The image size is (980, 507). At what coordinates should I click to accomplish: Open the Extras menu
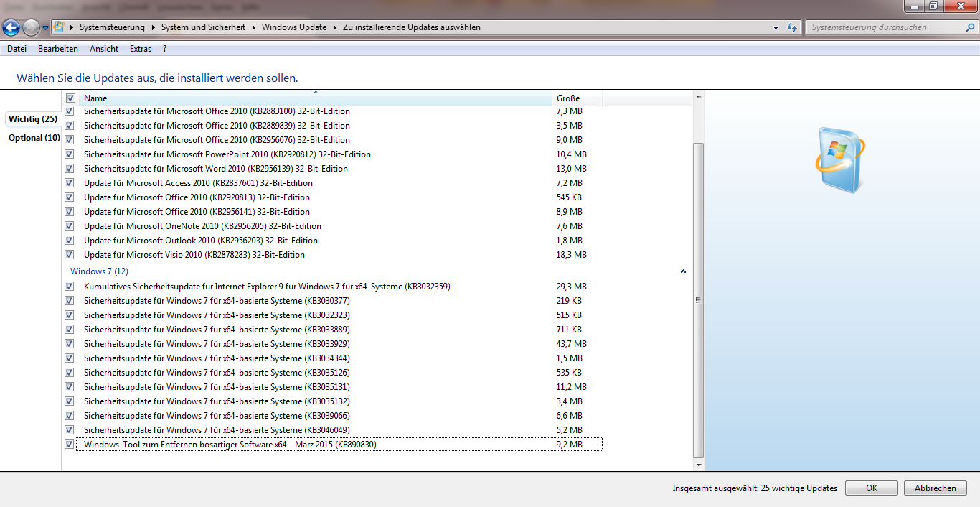[141, 49]
